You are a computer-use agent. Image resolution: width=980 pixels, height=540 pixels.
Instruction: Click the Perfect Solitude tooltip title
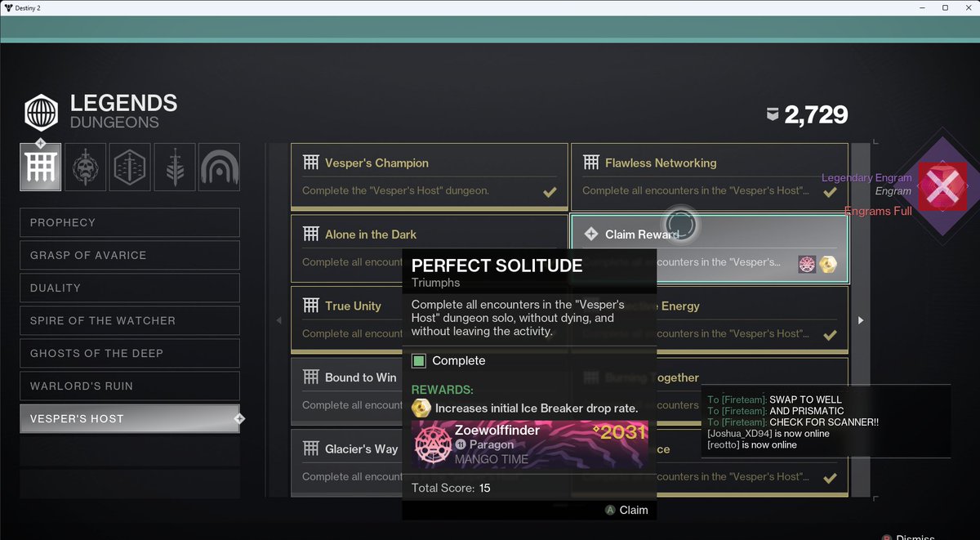coord(497,266)
